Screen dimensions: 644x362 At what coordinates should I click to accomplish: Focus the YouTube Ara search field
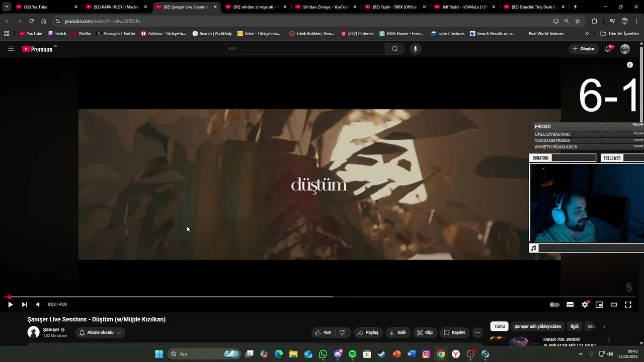pyautogui.click(x=304, y=49)
